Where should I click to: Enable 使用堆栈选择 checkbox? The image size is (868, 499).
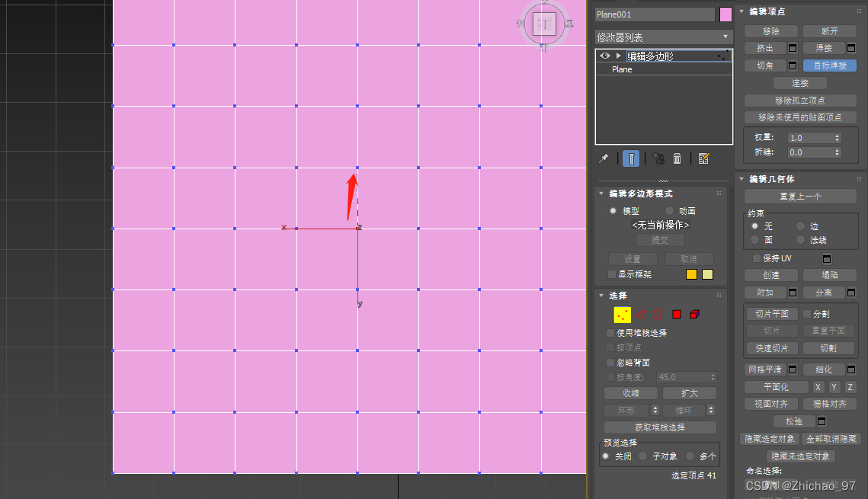coord(610,333)
